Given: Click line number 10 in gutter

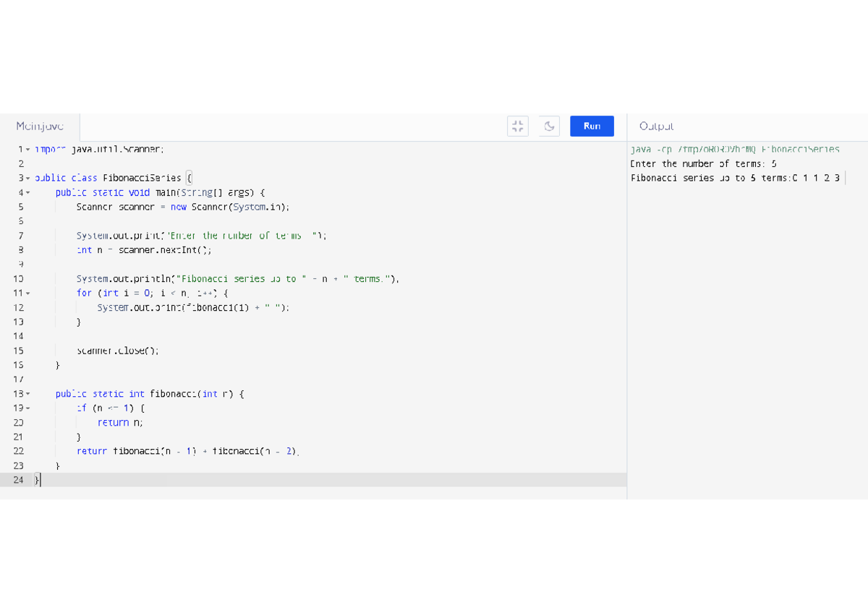Looking at the screenshot, I should point(18,278).
